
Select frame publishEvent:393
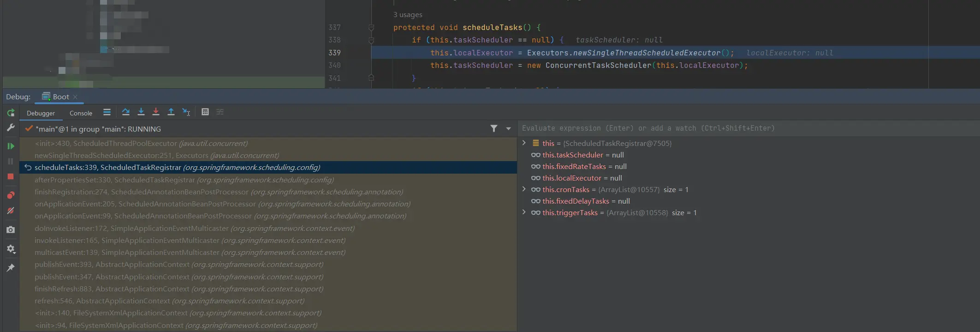pos(268,265)
